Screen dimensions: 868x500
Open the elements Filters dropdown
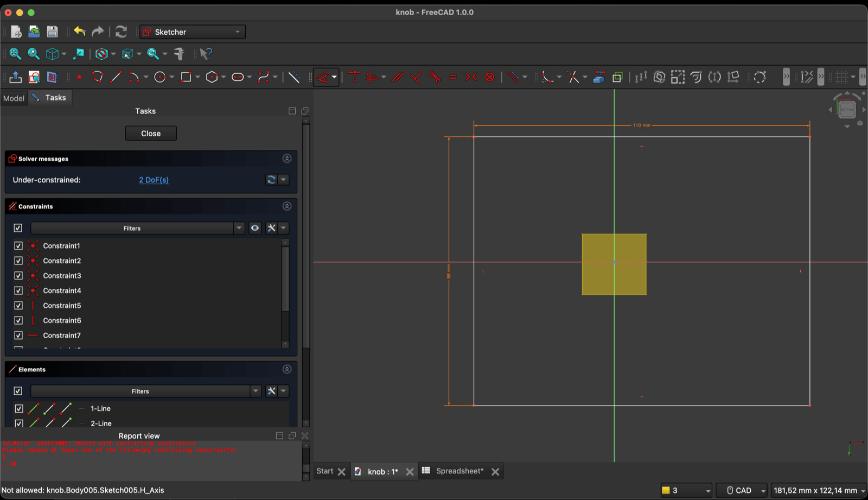pyautogui.click(x=146, y=391)
